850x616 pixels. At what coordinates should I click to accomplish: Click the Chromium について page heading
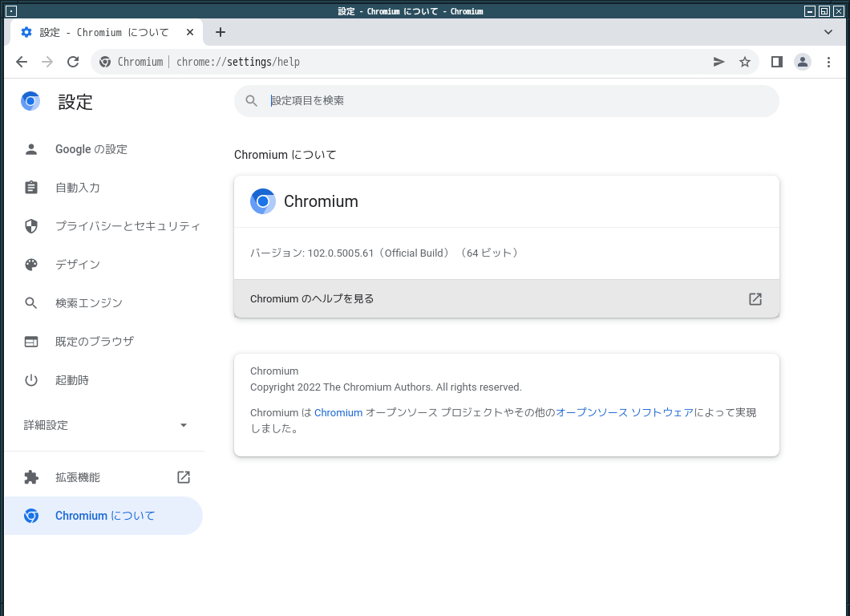(285, 155)
